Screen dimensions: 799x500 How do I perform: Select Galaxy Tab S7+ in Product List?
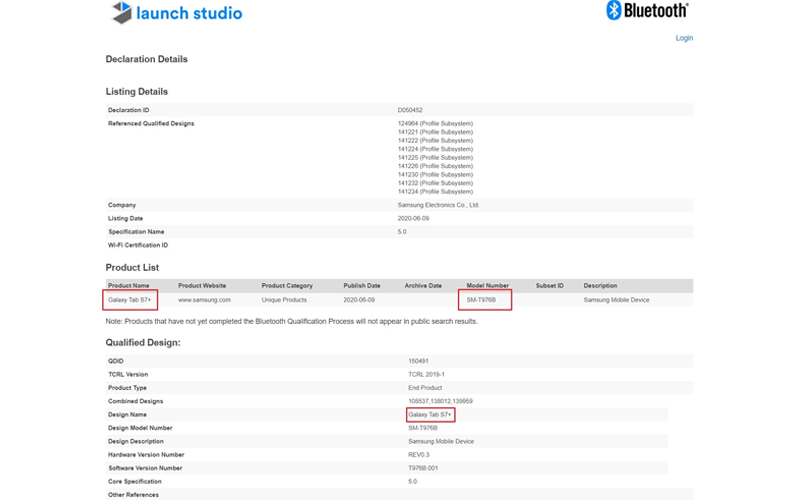coord(131,300)
